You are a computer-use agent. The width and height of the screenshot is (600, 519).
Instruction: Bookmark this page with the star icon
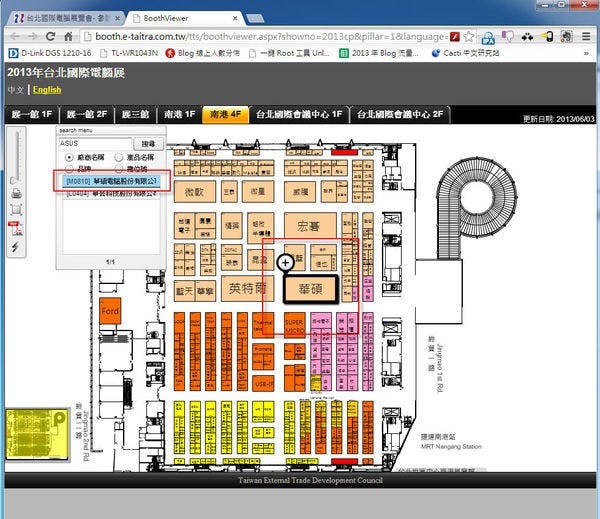tap(468, 37)
